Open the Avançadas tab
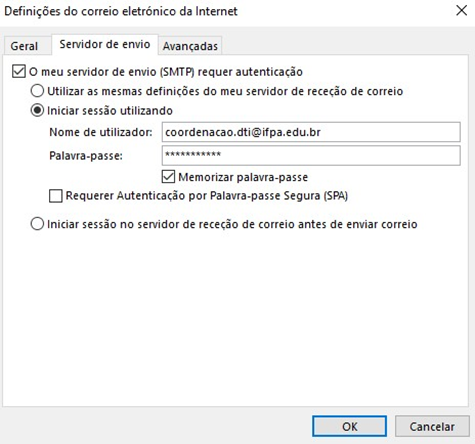Image resolution: width=475 pixels, height=444 pixels. click(x=190, y=46)
